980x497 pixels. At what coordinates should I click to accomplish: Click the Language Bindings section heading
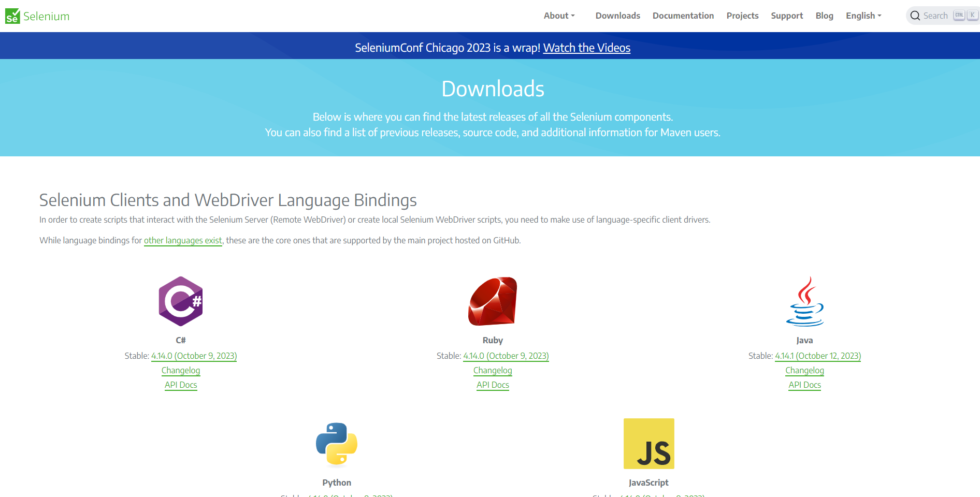228,200
